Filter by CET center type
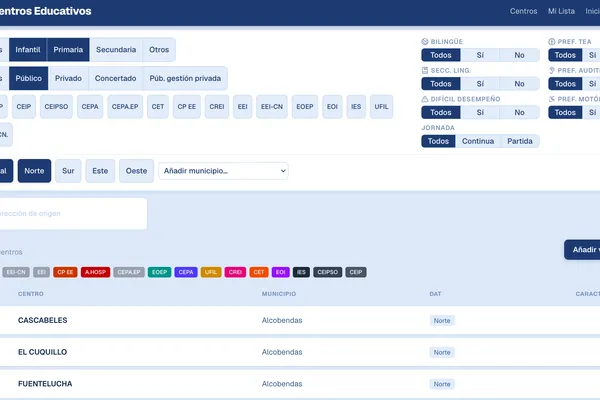 (158, 107)
